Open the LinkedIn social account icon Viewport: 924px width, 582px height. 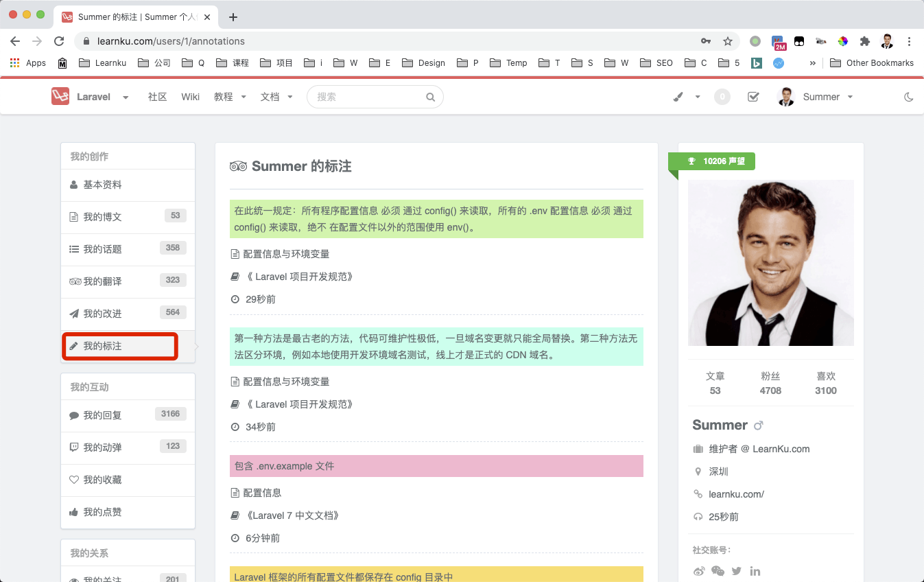pos(755,571)
